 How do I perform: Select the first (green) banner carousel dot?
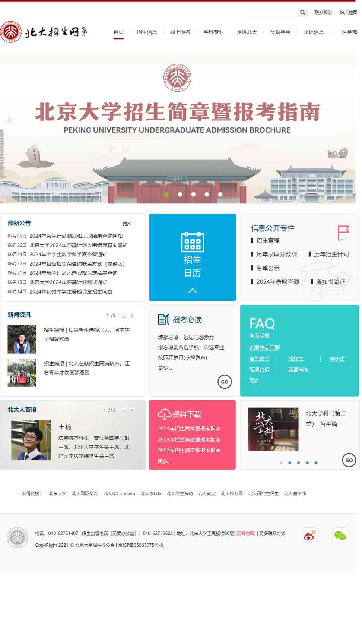166,194
